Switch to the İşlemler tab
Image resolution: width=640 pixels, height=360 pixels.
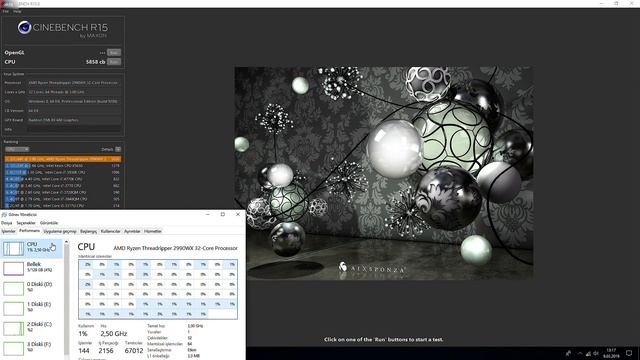9,231
